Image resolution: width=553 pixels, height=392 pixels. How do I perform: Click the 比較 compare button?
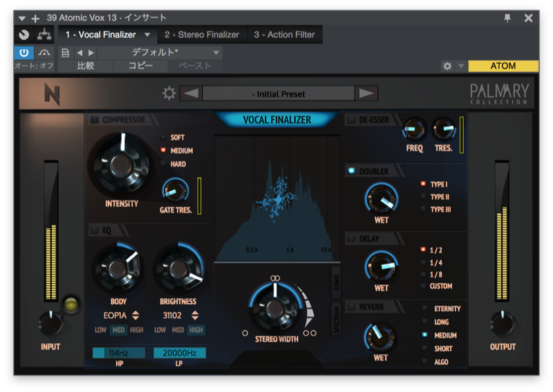tap(85, 66)
